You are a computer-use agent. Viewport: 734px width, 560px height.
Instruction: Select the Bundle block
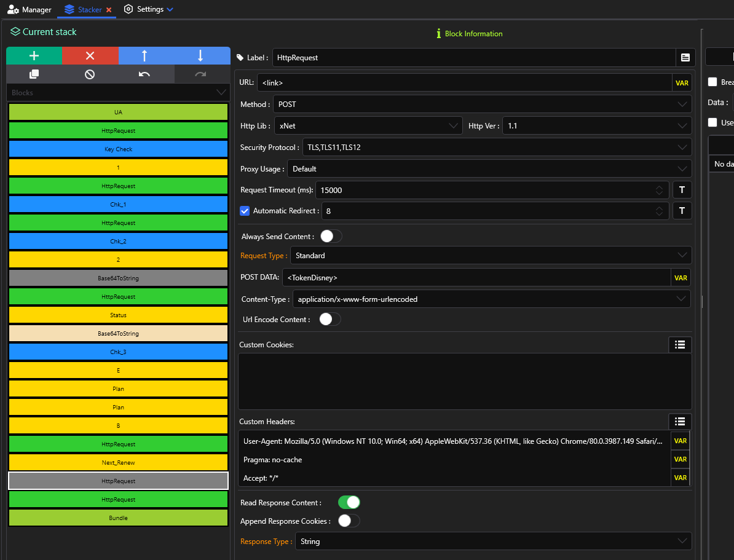pos(119,518)
